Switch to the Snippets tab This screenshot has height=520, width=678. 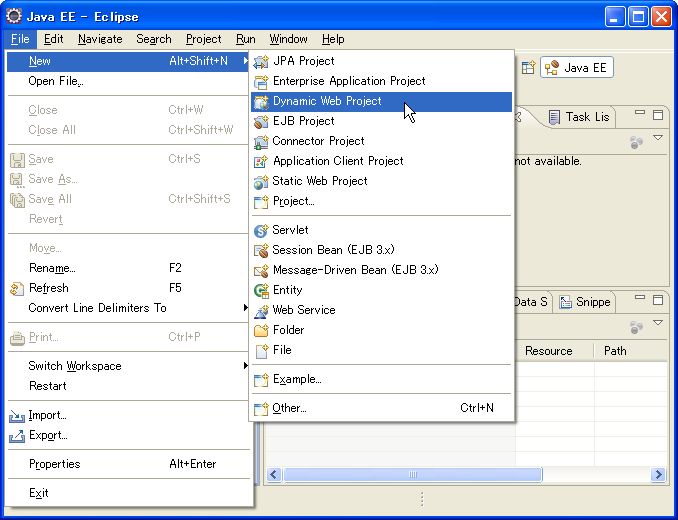[585, 302]
